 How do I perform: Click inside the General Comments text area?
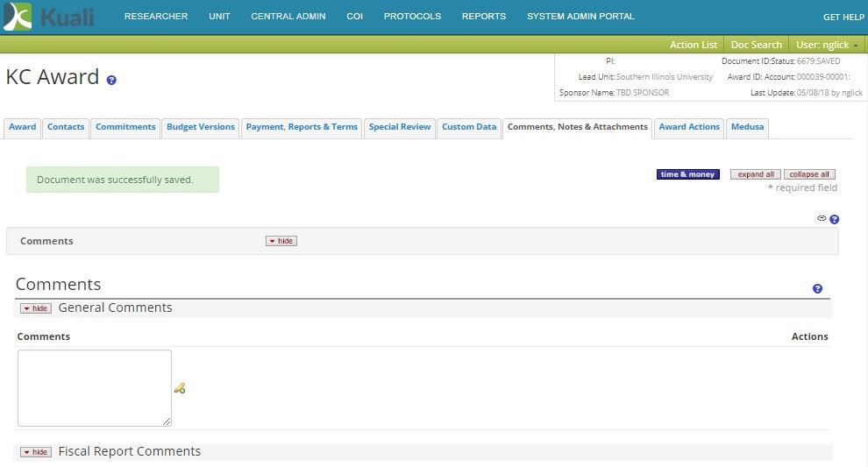coord(95,387)
